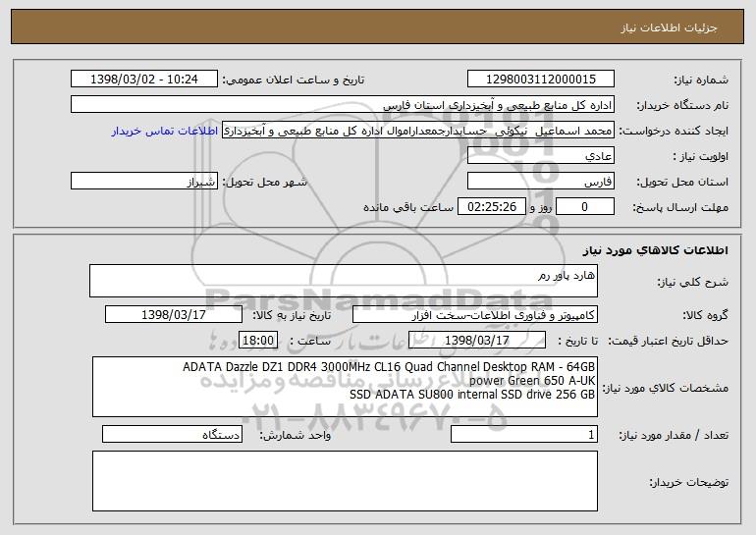Click the remaining days field showing 0
This screenshot has width=756, height=535.
pyautogui.click(x=585, y=207)
